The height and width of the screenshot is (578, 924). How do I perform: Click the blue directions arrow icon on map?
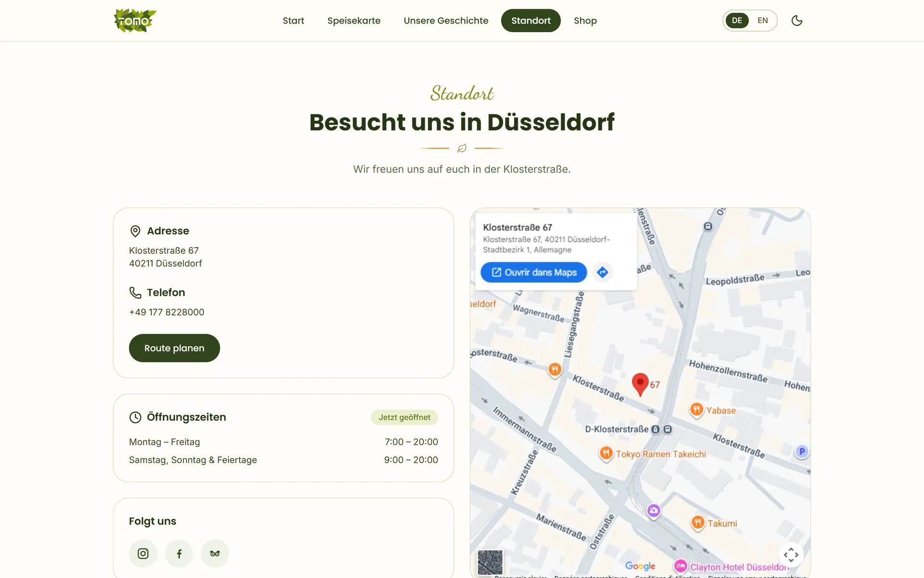pos(603,272)
